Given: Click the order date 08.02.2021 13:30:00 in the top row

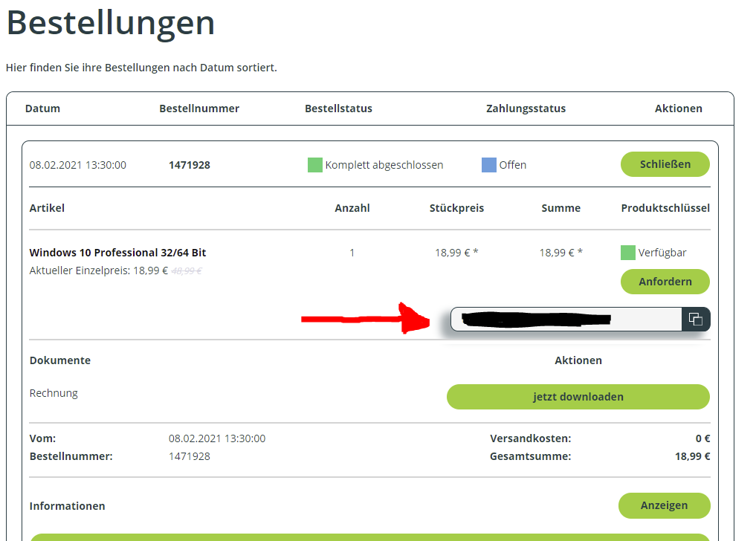Looking at the screenshot, I should click(77, 165).
